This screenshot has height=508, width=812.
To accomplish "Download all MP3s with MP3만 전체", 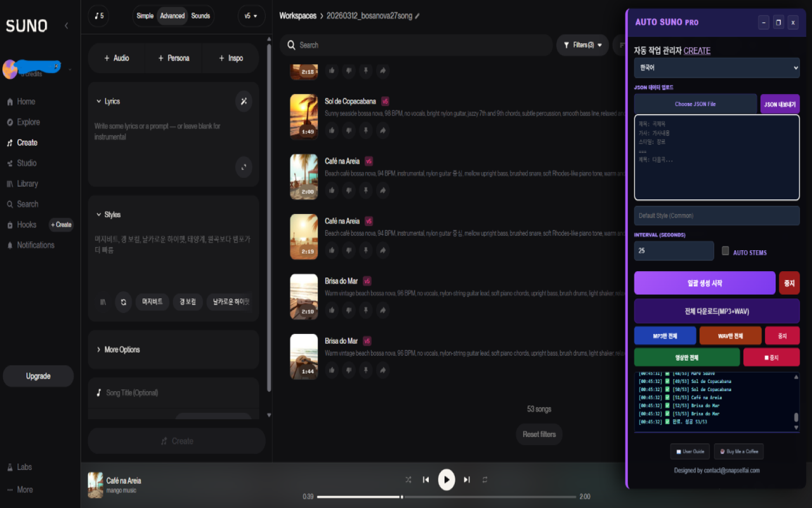I will tap(665, 336).
